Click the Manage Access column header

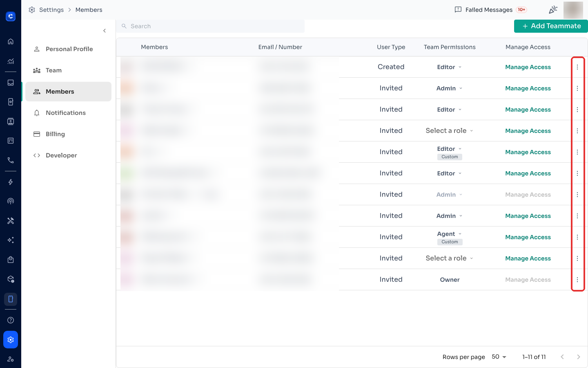click(x=528, y=47)
